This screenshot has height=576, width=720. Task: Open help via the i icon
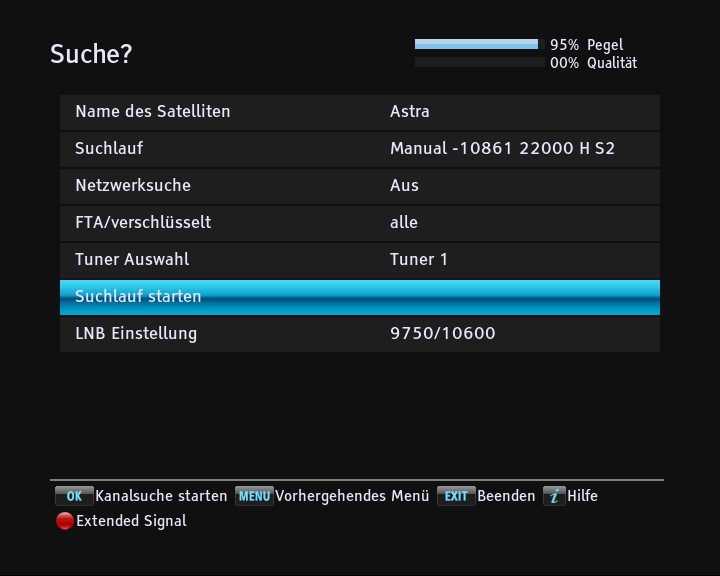click(x=554, y=496)
